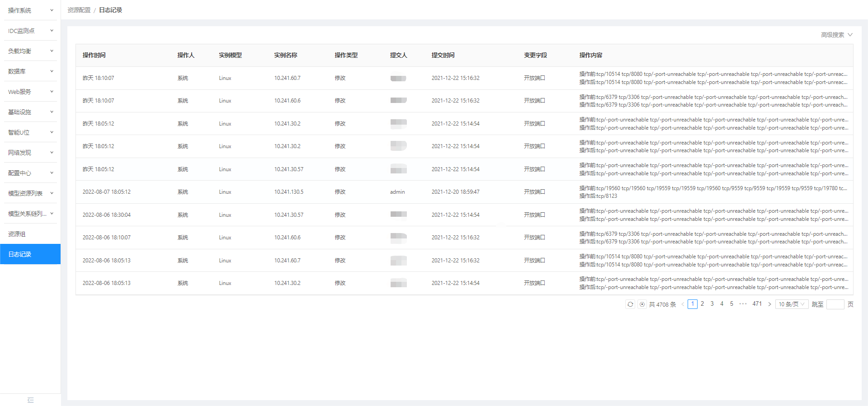Click the 操作时间 column header
868x406 pixels.
click(x=94, y=55)
